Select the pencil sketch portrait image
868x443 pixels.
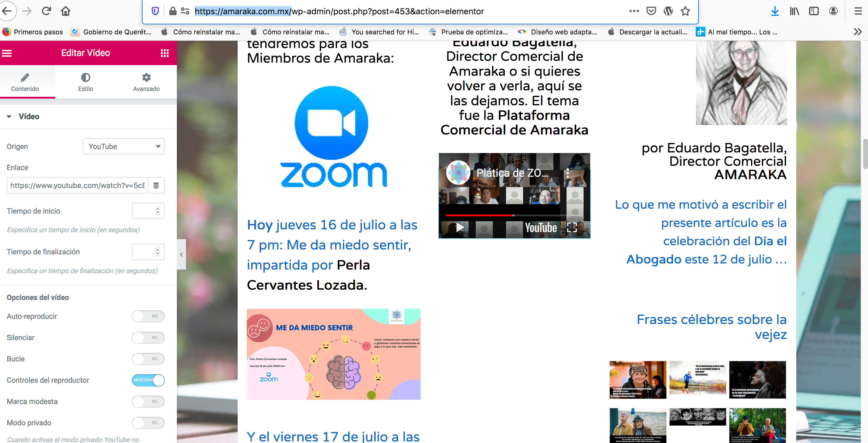pos(741,83)
